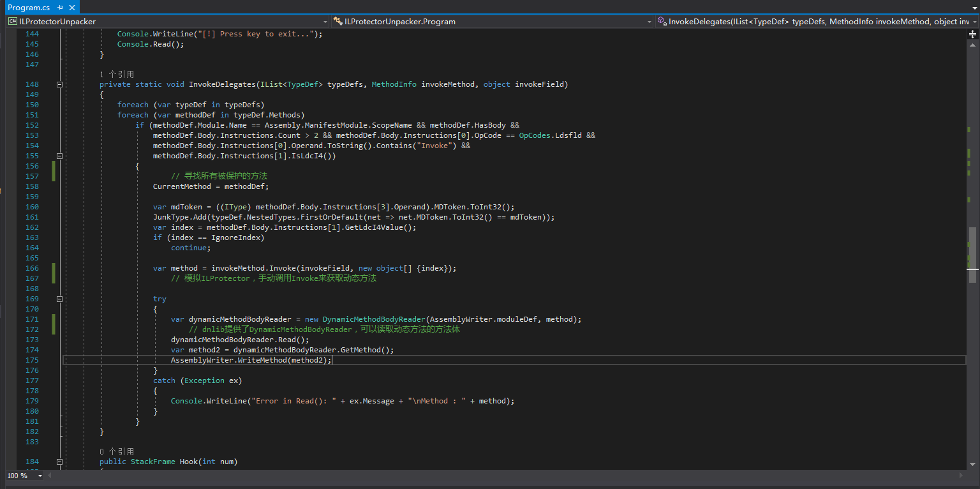Open the ILProtectorUnpacker.Program type dropdown
The height and width of the screenshot is (489, 980).
tap(492, 22)
